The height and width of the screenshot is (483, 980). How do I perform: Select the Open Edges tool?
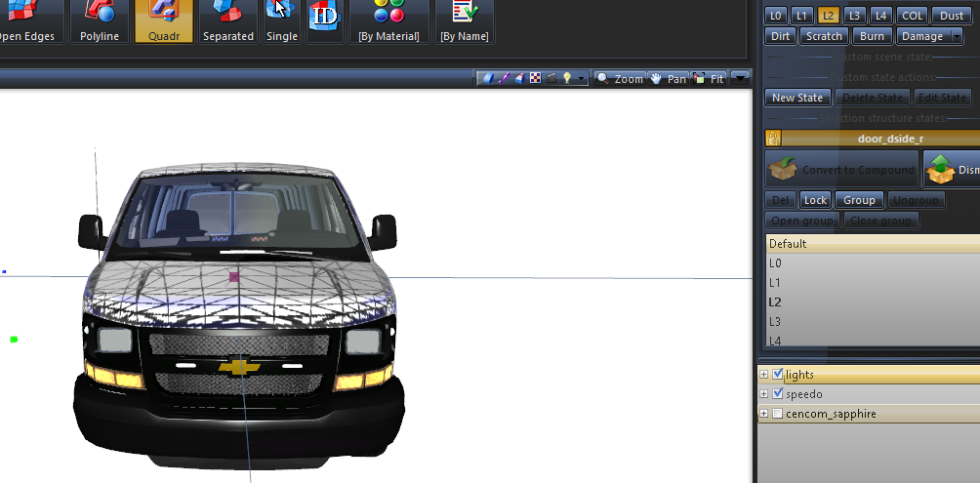(x=31, y=21)
